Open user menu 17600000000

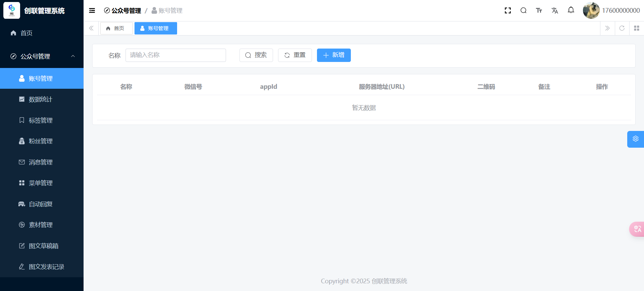(621, 11)
